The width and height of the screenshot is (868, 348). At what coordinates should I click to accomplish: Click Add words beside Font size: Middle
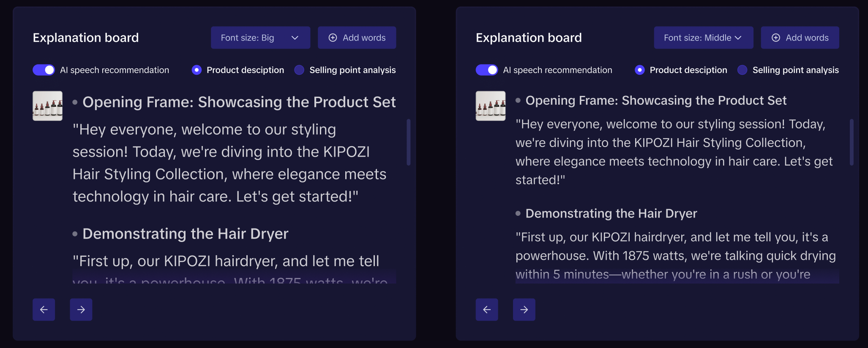[x=800, y=38]
